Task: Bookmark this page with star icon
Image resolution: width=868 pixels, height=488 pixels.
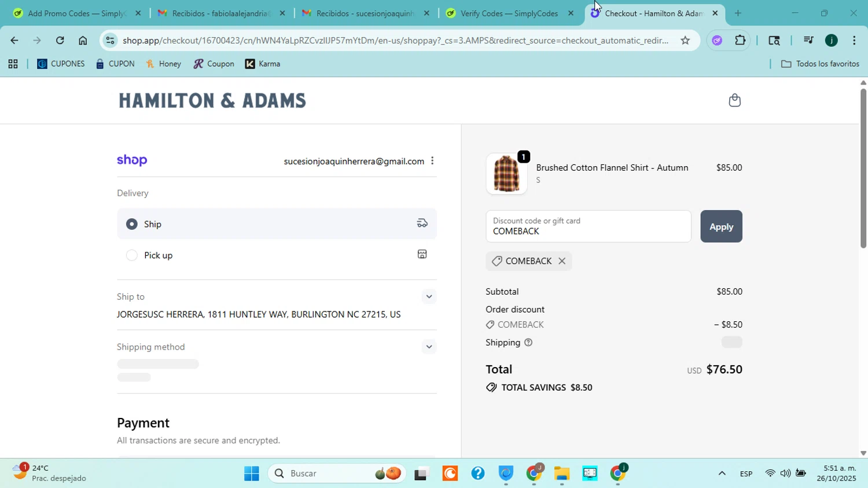Action: point(685,41)
